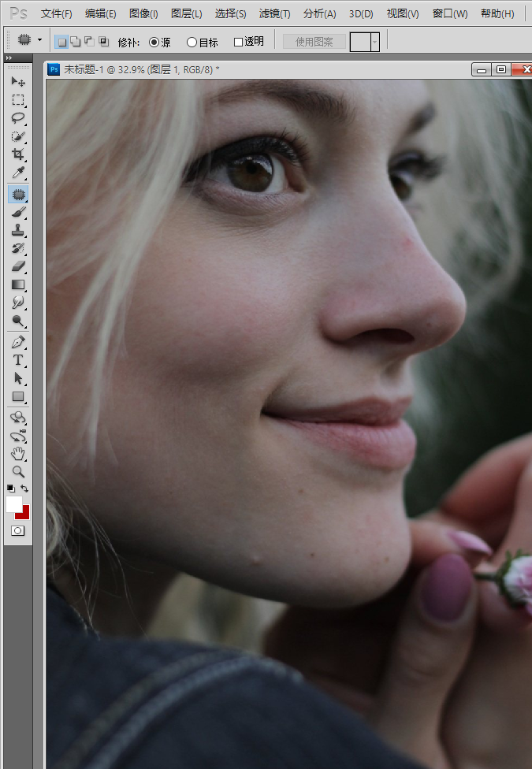The width and height of the screenshot is (532, 769).
Task: Open the 窗口(W) menu
Action: pyautogui.click(x=450, y=13)
